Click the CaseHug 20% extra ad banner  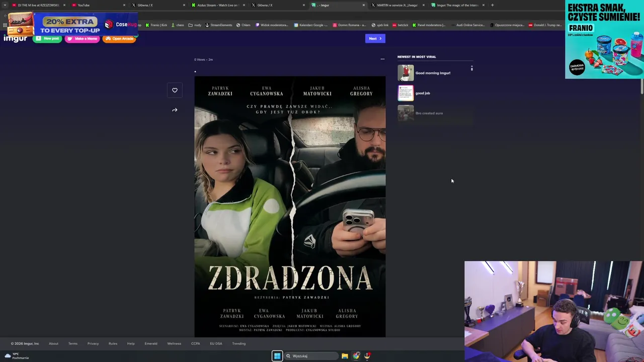pos(72,24)
